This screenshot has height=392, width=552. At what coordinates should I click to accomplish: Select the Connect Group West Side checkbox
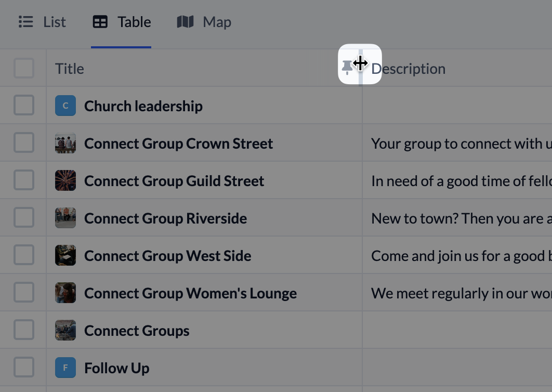click(x=24, y=255)
